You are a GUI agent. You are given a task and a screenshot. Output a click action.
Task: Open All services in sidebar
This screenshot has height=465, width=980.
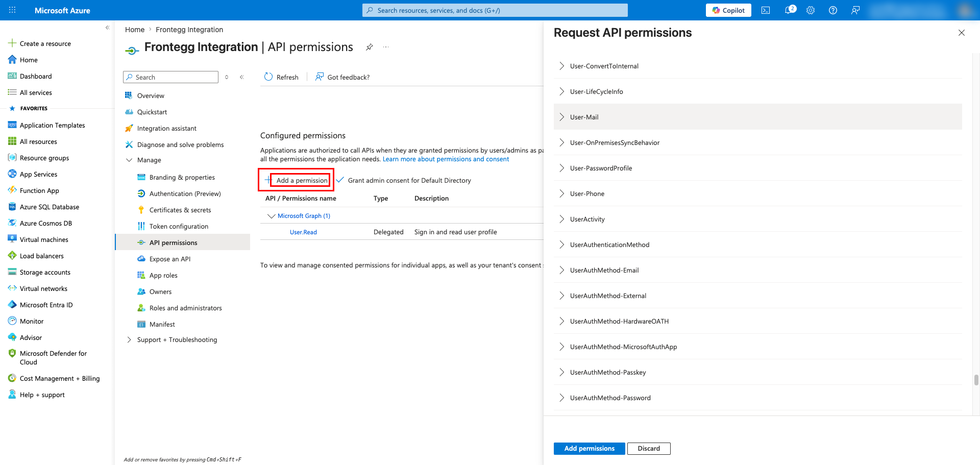click(36, 92)
